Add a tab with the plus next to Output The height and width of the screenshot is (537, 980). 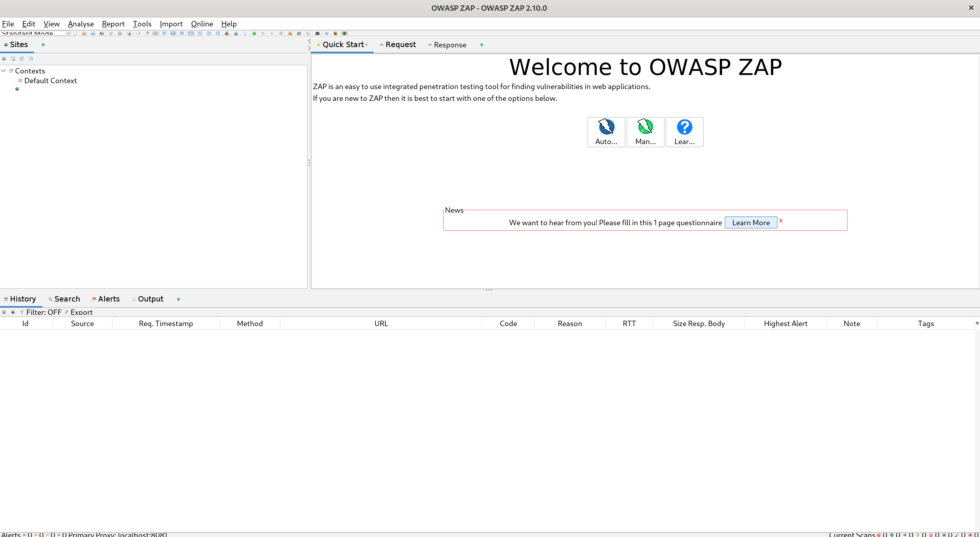point(178,299)
